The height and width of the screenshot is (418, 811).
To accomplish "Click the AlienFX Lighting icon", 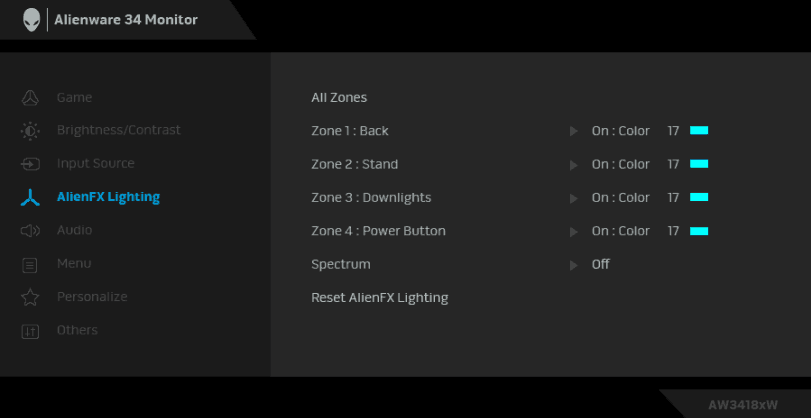I will click(x=30, y=198).
